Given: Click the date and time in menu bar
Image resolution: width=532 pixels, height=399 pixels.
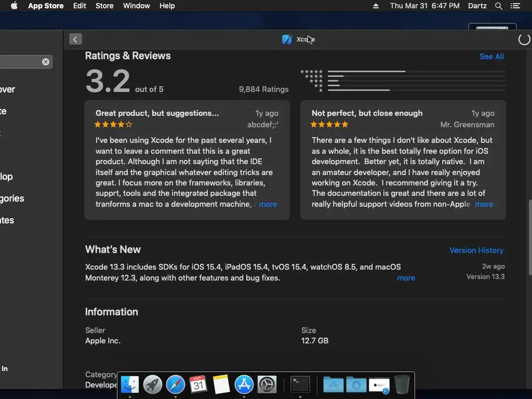Looking at the screenshot, I should (425, 6).
